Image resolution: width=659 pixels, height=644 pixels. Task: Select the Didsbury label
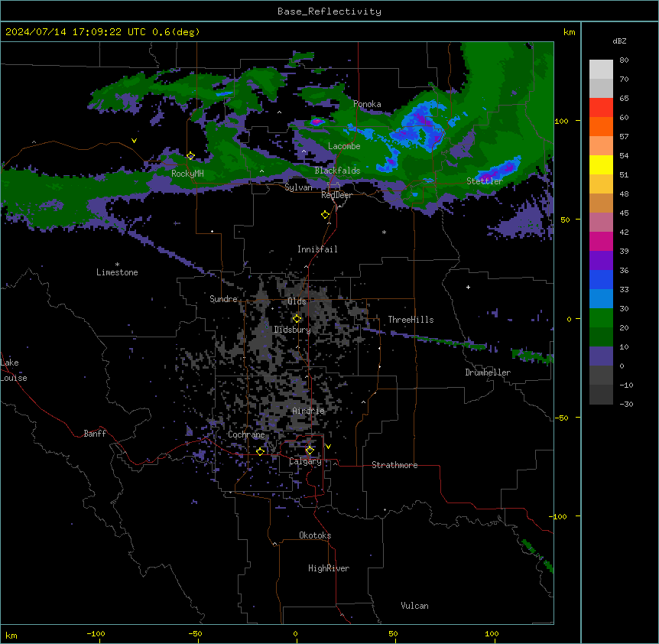[x=293, y=330]
